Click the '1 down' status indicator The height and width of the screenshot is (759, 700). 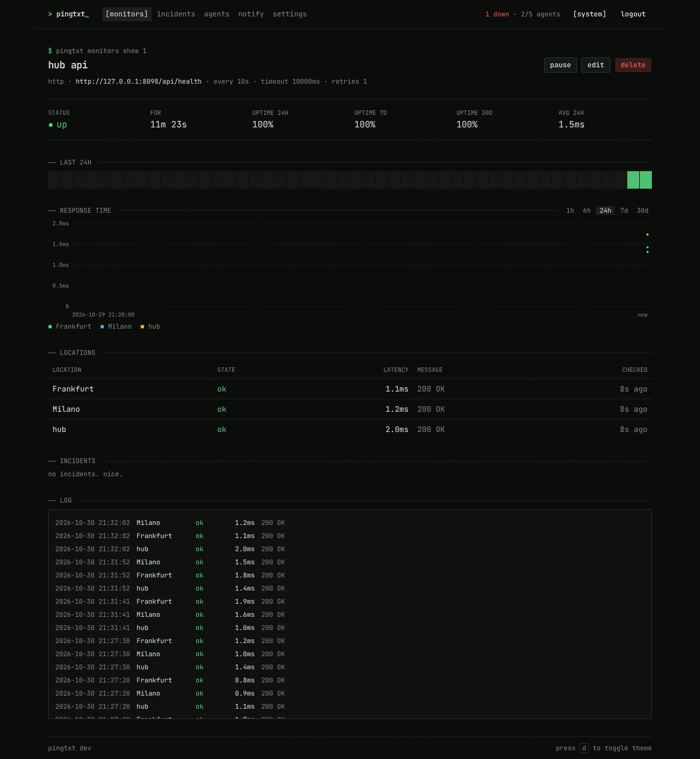pyautogui.click(x=497, y=14)
